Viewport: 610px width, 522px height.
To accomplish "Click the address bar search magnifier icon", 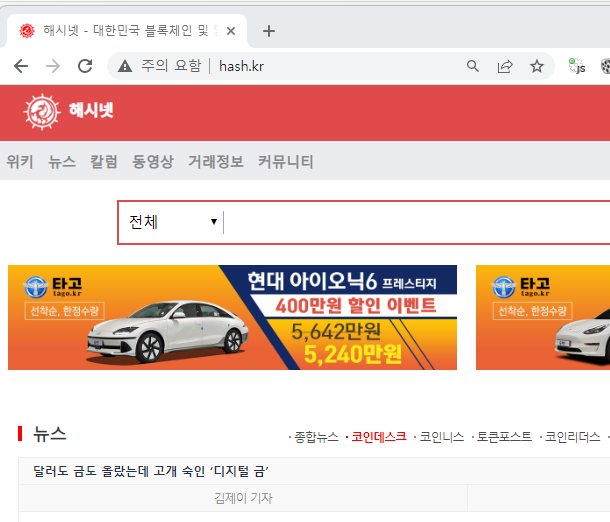I will coord(473,66).
